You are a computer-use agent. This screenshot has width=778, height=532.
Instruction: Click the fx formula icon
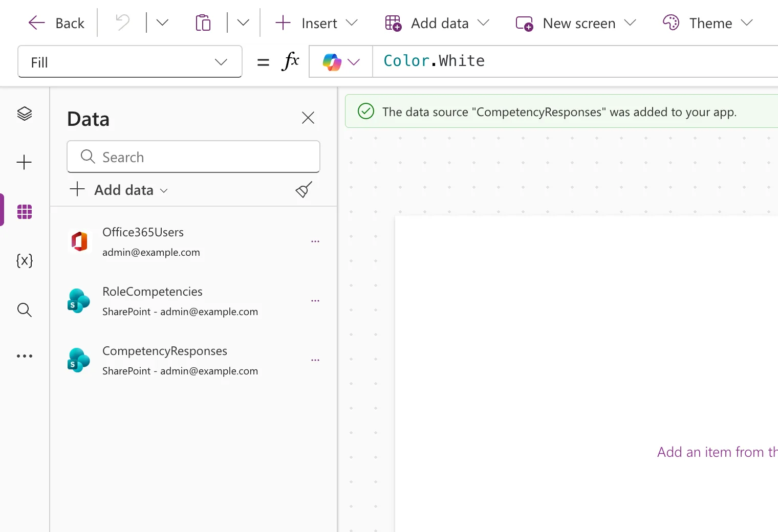tap(290, 62)
